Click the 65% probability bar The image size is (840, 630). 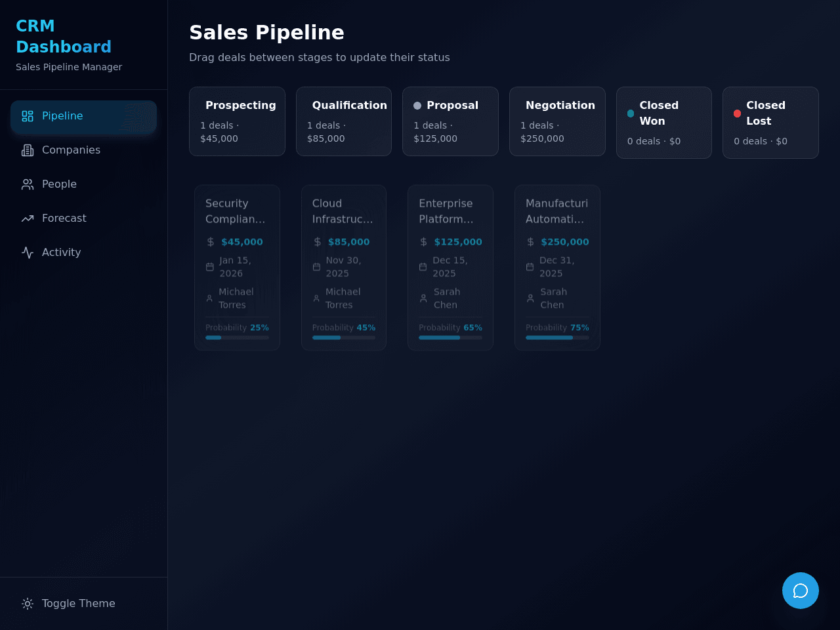(450, 337)
